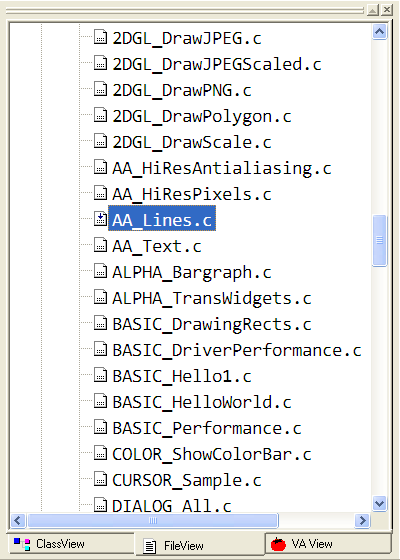Click the file icon next to AA_Lines.c
This screenshot has height=560, width=400.
tap(100, 219)
